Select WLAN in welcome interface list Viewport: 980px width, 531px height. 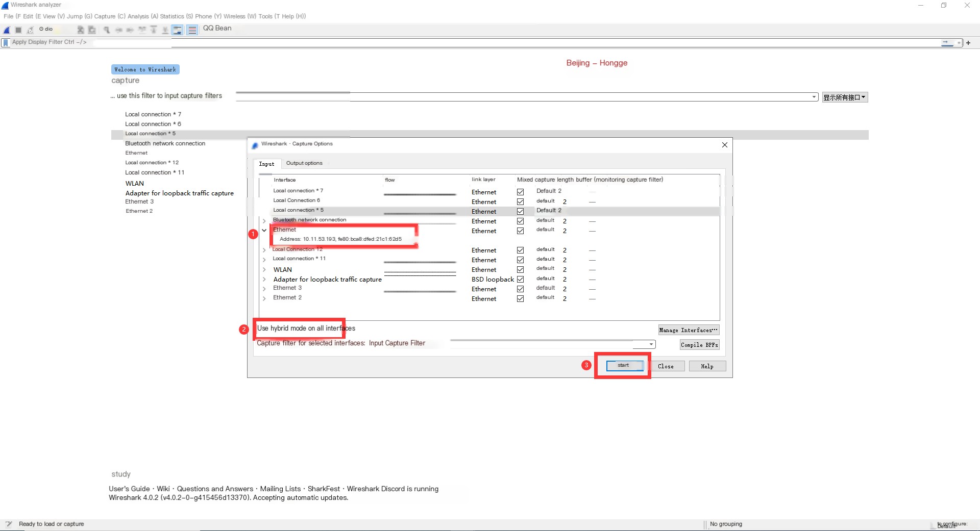click(x=135, y=184)
